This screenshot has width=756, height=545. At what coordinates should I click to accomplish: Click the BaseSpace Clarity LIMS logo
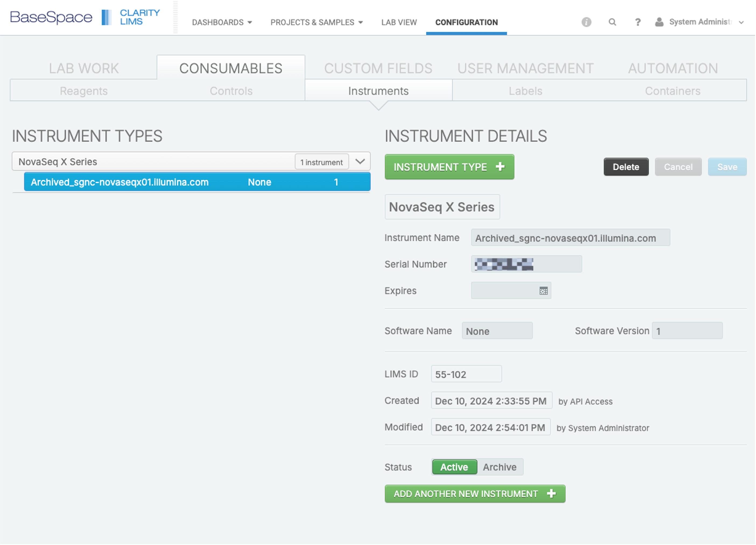(x=85, y=17)
